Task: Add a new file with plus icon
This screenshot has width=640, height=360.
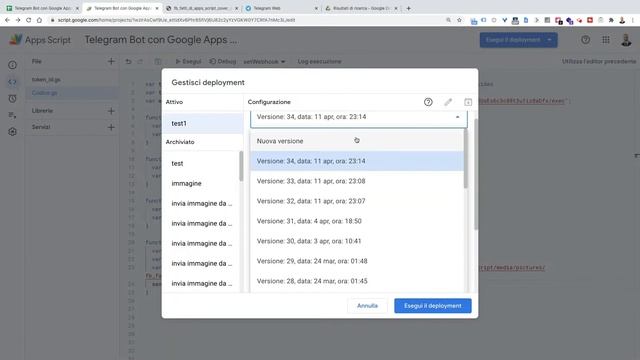Action: click(111, 62)
